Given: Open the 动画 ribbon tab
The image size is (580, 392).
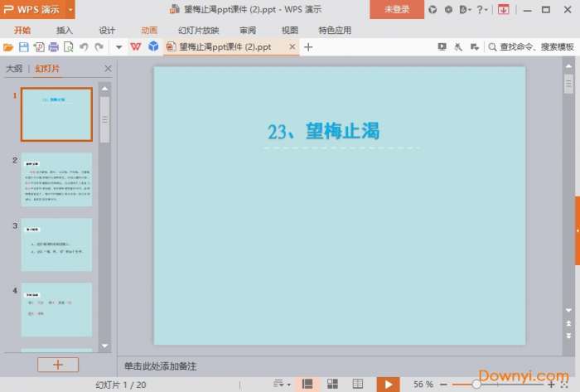Looking at the screenshot, I should (149, 31).
